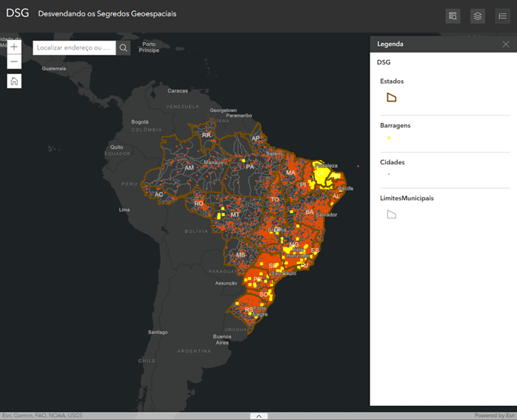Click the magnifier search button

click(x=124, y=48)
